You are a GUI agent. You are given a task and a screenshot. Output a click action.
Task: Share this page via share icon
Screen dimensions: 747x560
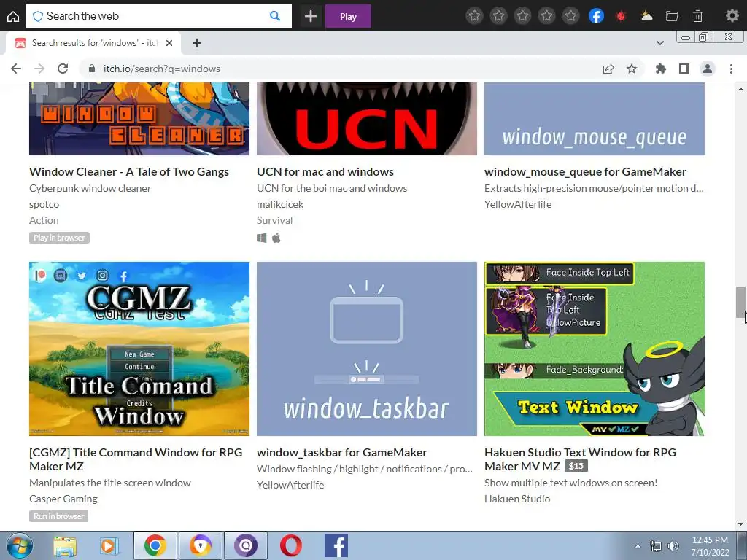tap(608, 69)
